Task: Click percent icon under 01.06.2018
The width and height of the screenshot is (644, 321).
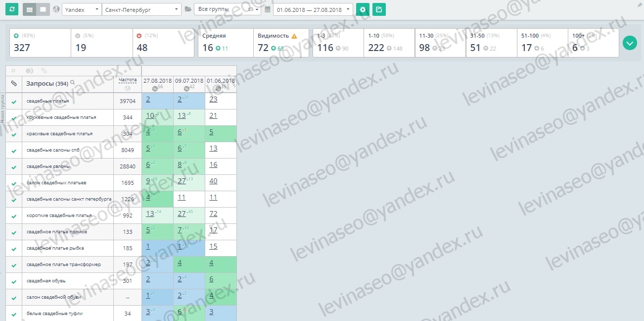Action: click(x=218, y=89)
